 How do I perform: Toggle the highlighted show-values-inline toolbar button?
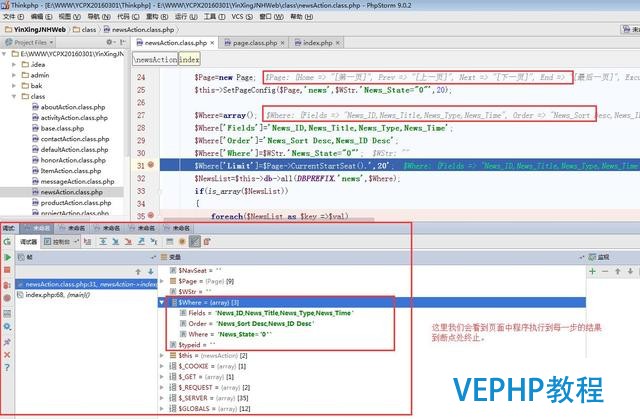pos(195,242)
